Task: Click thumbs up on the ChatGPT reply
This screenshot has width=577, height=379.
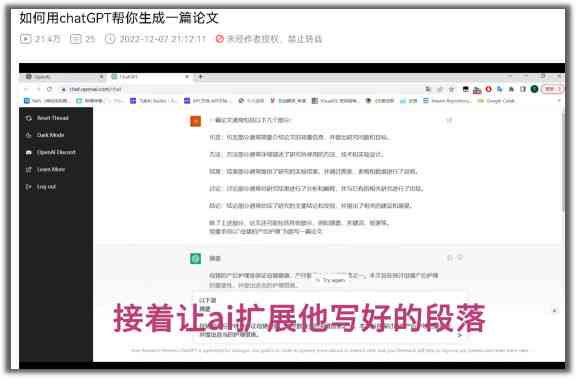Action: coord(450,258)
